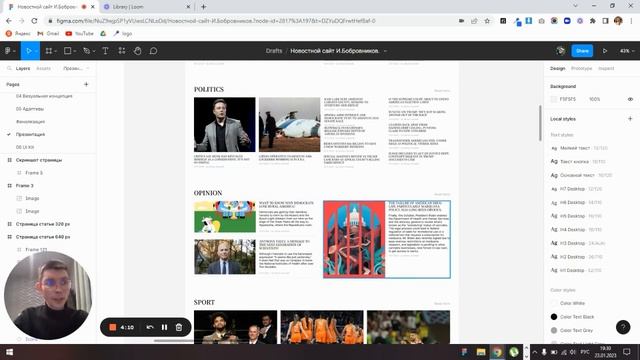Viewport: 640px width, 360px height.
Task: Open the Figma main menu icon
Action: [8, 51]
